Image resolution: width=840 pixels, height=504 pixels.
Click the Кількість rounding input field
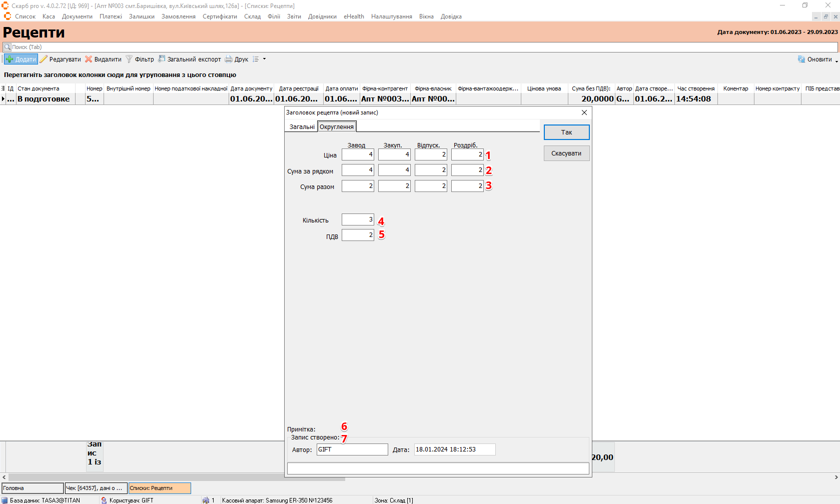point(358,219)
